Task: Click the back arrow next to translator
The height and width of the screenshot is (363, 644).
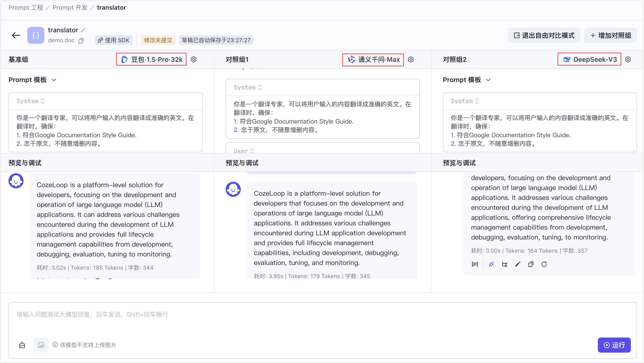Action: [x=16, y=35]
